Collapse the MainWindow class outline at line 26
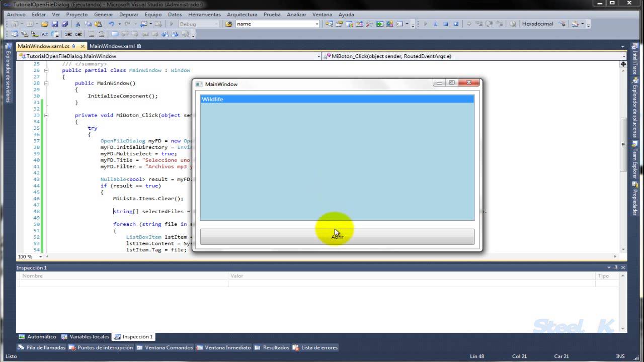644x362 pixels. (x=46, y=70)
